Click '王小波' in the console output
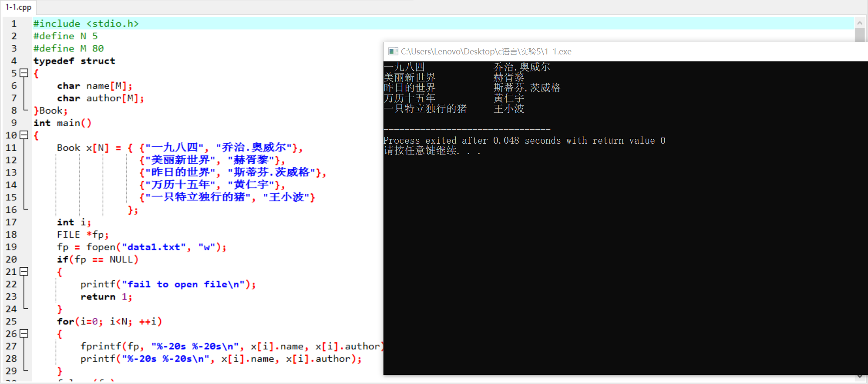 pos(509,109)
